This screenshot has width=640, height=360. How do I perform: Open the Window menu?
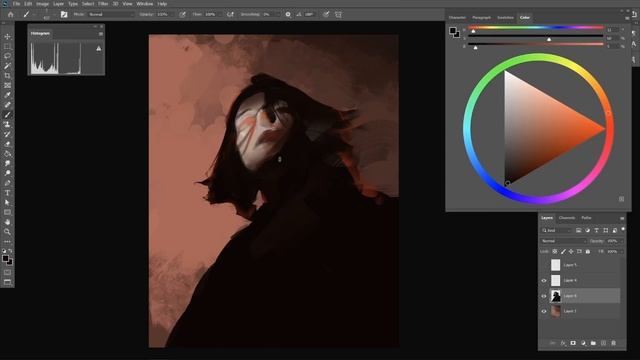pos(144,4)
